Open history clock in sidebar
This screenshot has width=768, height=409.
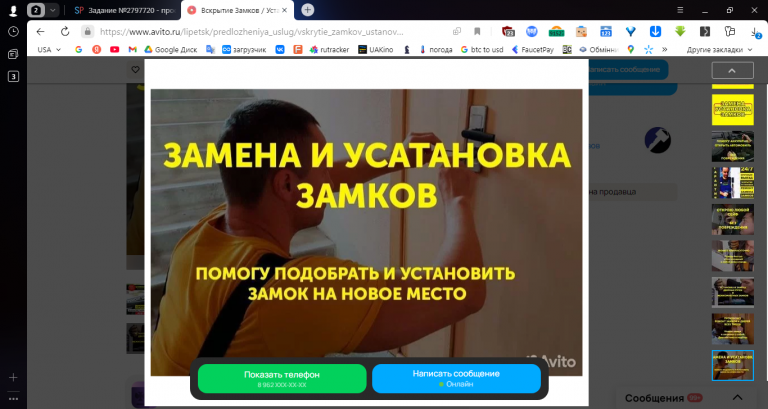click(x=13, y=31)
